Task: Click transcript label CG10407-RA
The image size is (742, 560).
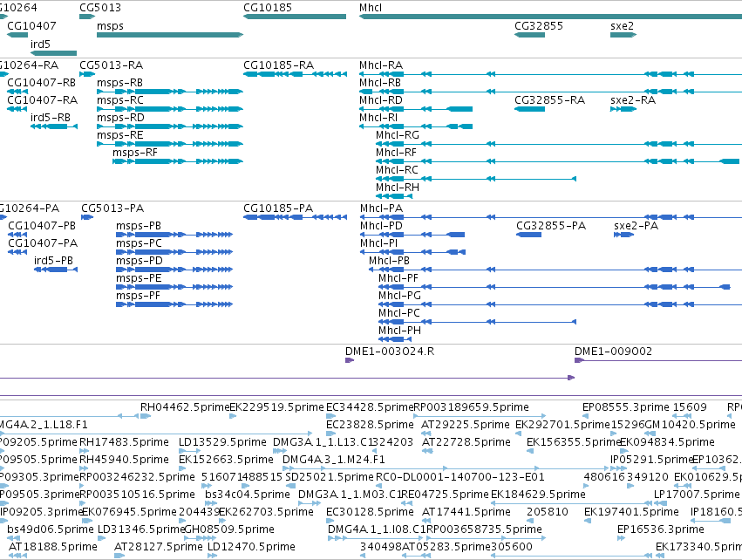Action: tap(42, 100)
